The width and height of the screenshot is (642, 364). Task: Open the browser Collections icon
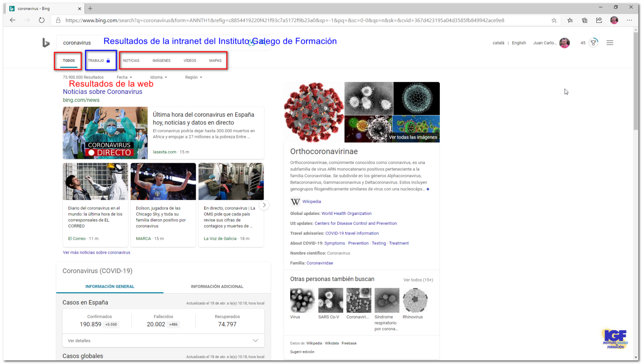[x=585, y=20]
